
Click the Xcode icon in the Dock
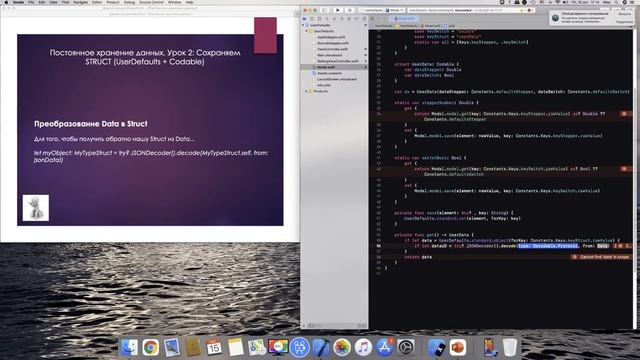click(321, 347)
